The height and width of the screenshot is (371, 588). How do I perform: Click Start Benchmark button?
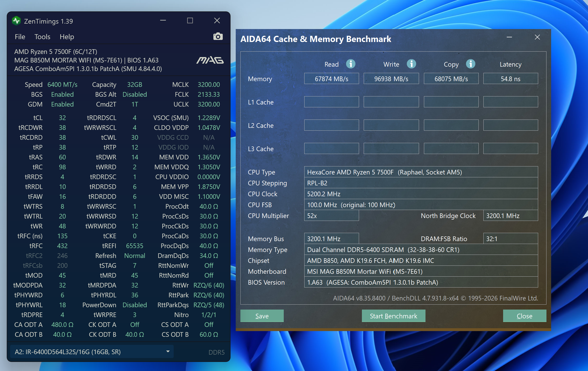[x=394, y=316]
